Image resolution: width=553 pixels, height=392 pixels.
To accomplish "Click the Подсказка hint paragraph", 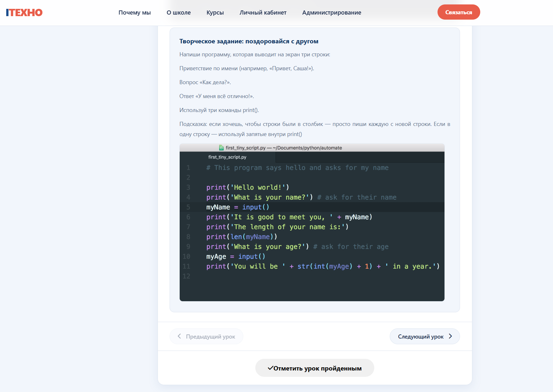I will [315, 129].
